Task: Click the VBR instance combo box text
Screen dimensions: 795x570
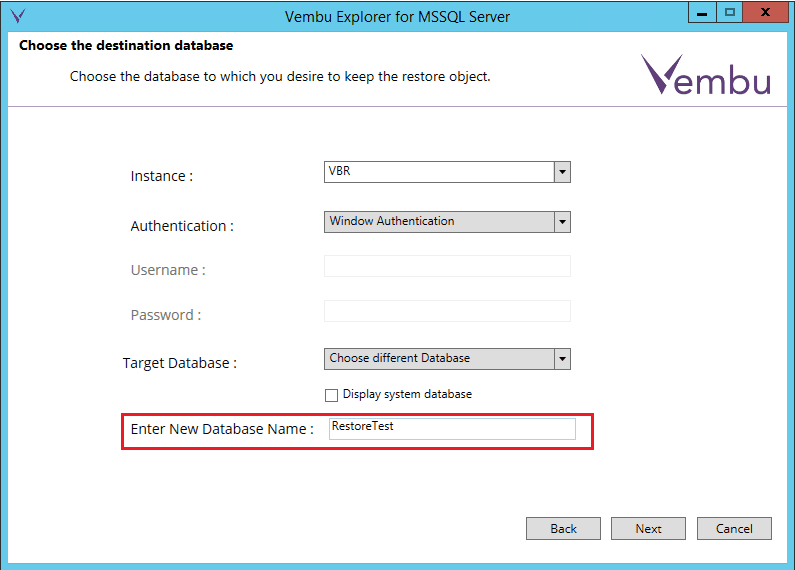Action: (x=439, y=172)
